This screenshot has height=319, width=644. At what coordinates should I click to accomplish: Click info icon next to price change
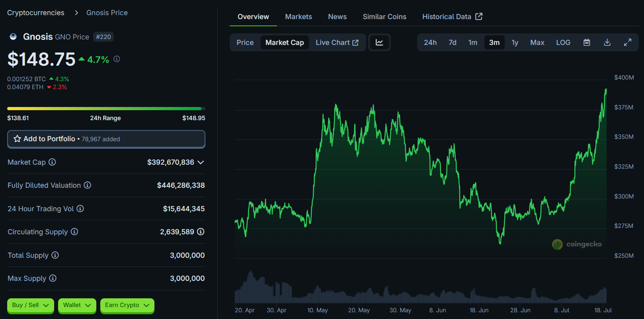coord(117,59)
